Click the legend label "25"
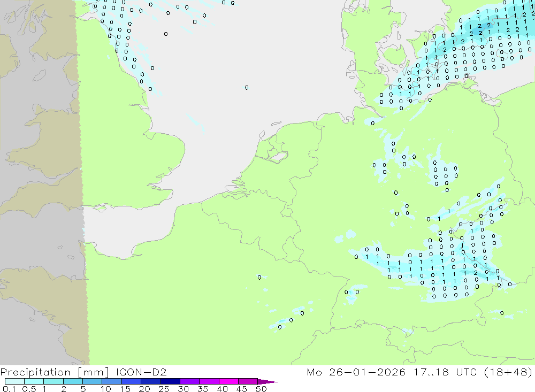 [164, 389]
